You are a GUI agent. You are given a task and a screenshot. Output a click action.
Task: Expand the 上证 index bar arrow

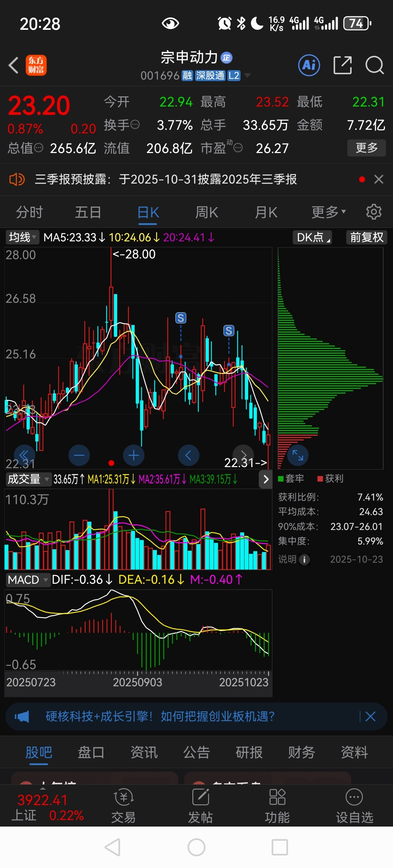pos(43,788)
